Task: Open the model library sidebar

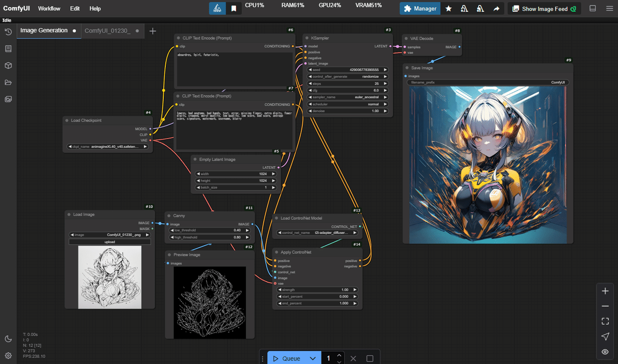Action: coord(8,65)
